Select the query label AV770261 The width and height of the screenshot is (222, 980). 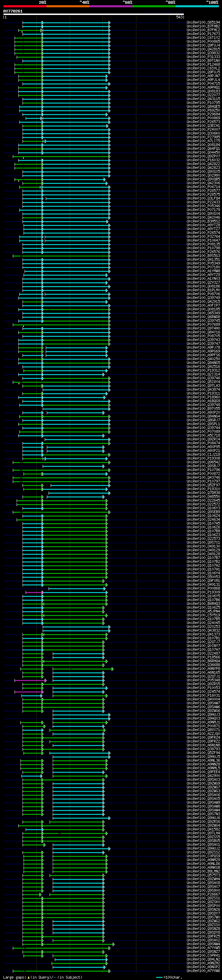point(13,11)
